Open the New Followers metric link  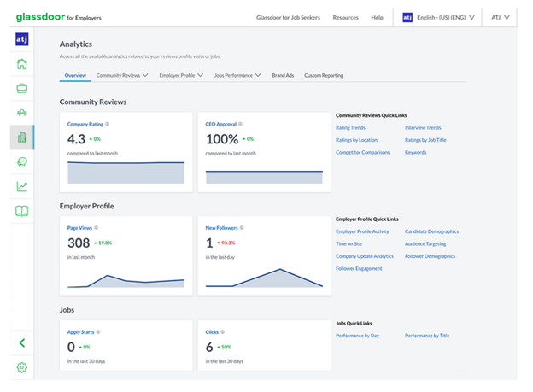[x=221, y=228]
